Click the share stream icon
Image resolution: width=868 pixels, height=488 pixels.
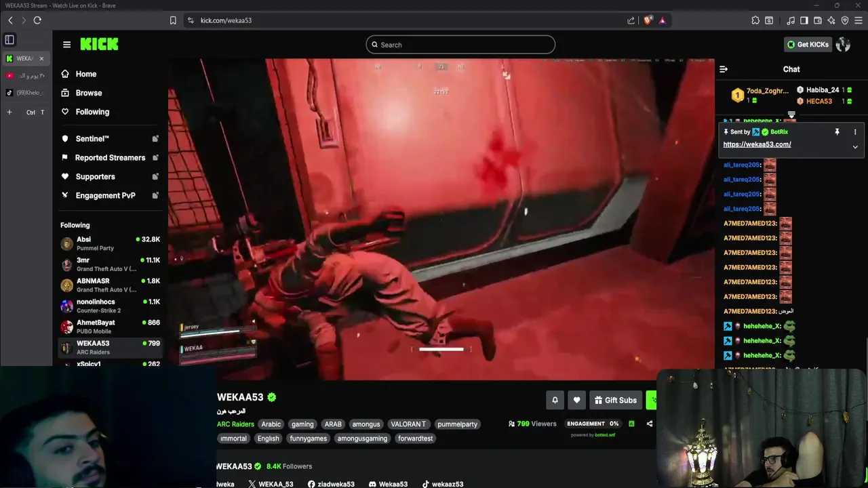(x=650, y=424)
